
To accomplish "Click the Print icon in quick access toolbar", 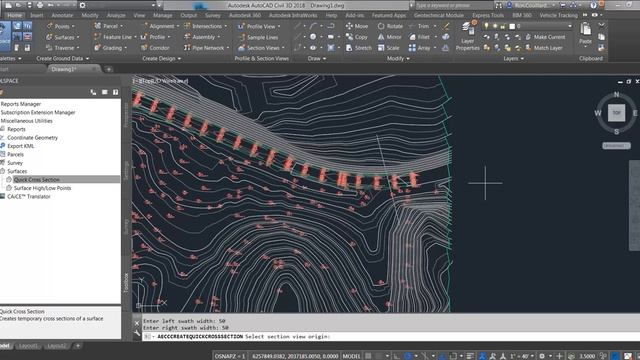I will click(x=40, y=5).
